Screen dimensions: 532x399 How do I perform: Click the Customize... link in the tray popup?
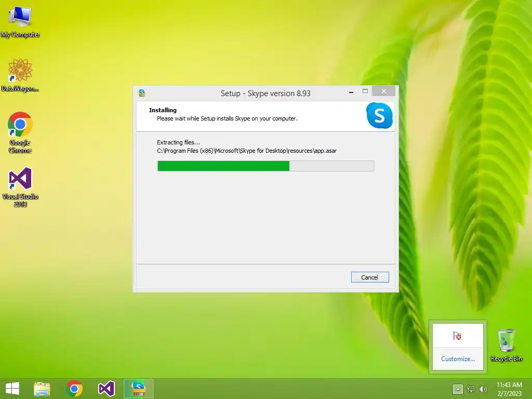(458, 358)
